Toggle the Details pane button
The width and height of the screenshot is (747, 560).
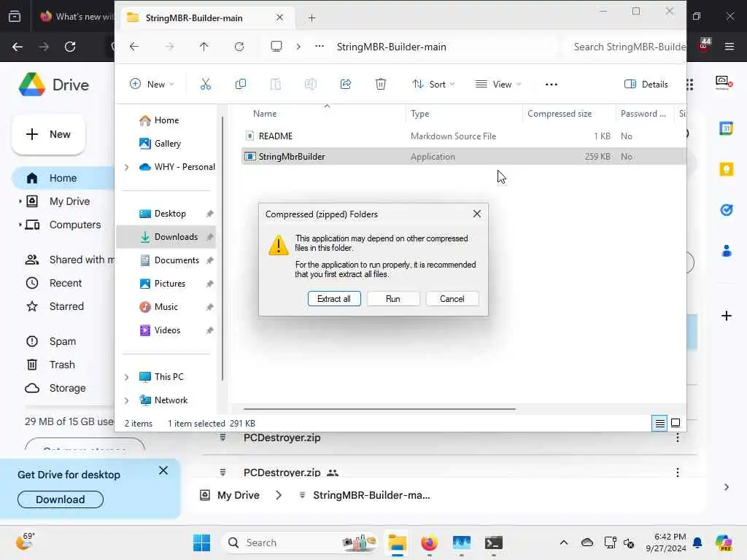[646, 85]
